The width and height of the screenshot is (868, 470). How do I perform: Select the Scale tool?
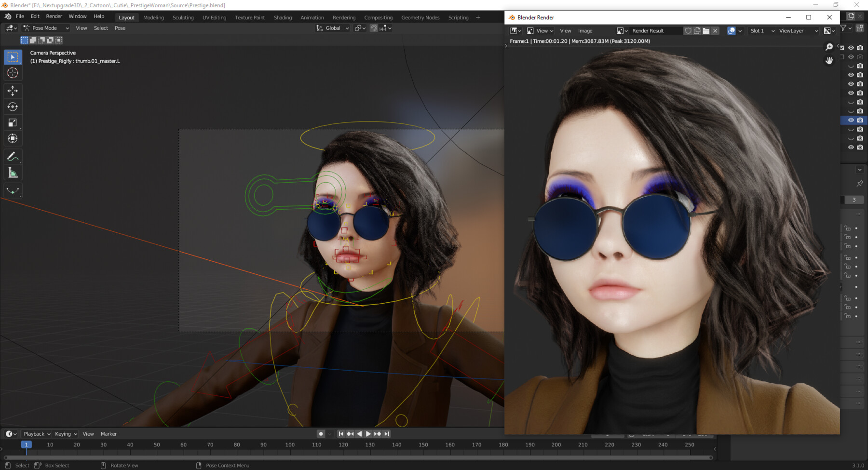coord(13,123)
